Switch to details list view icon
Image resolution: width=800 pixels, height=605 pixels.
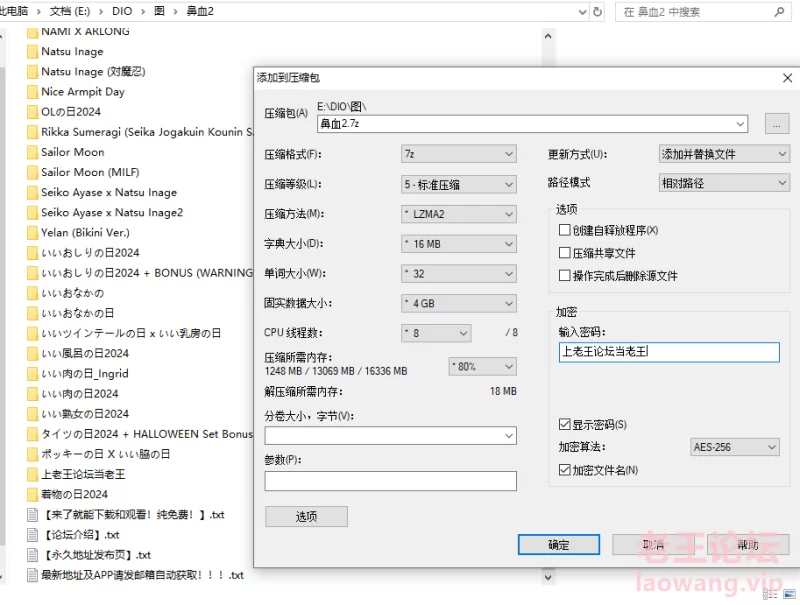pos(770,594)
